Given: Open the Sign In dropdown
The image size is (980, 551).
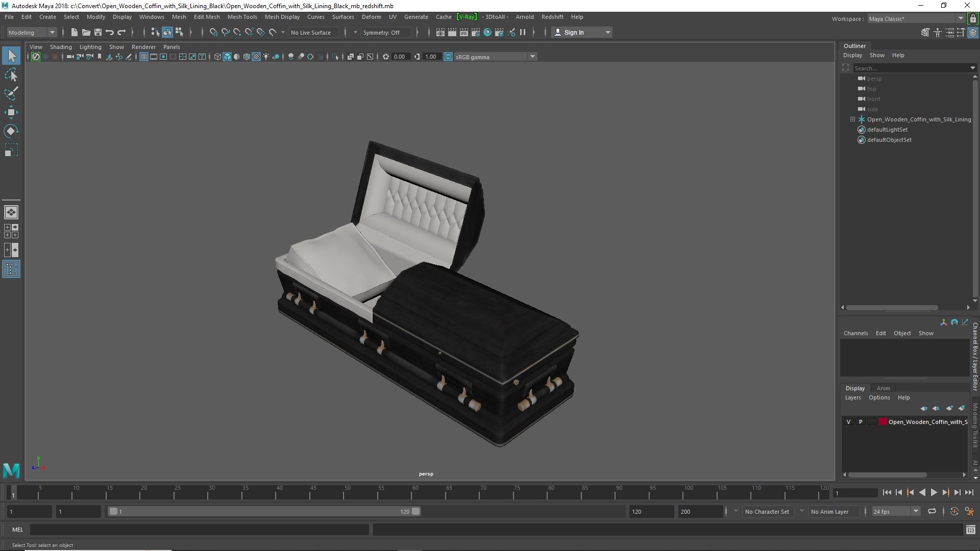Looking at the screenshot, I should coord(582,32).
